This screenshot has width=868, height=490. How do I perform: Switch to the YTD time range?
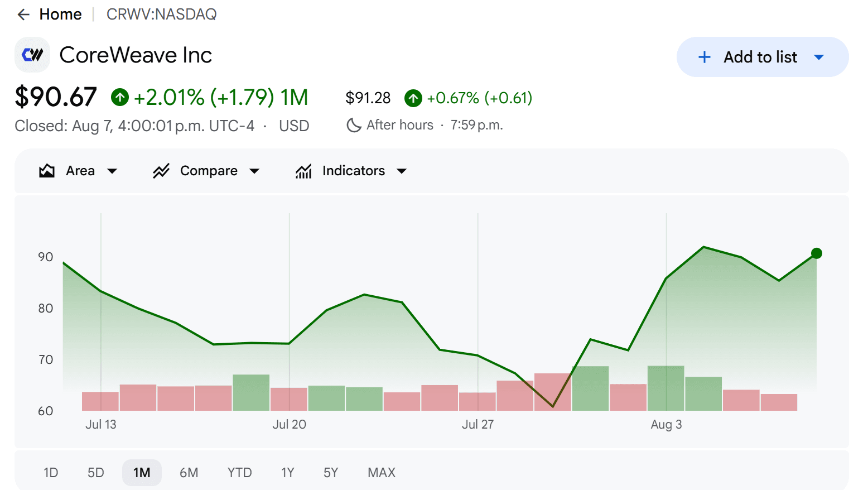pos(240,473)
